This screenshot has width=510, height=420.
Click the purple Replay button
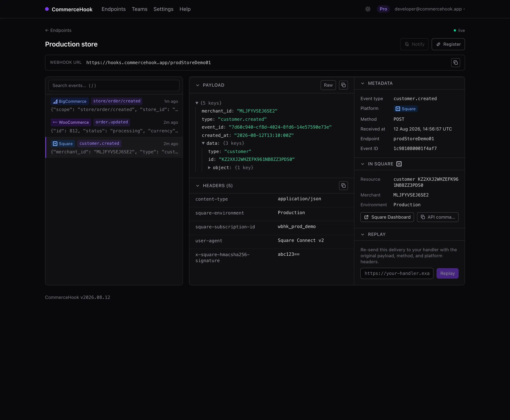tap(447, 273)
